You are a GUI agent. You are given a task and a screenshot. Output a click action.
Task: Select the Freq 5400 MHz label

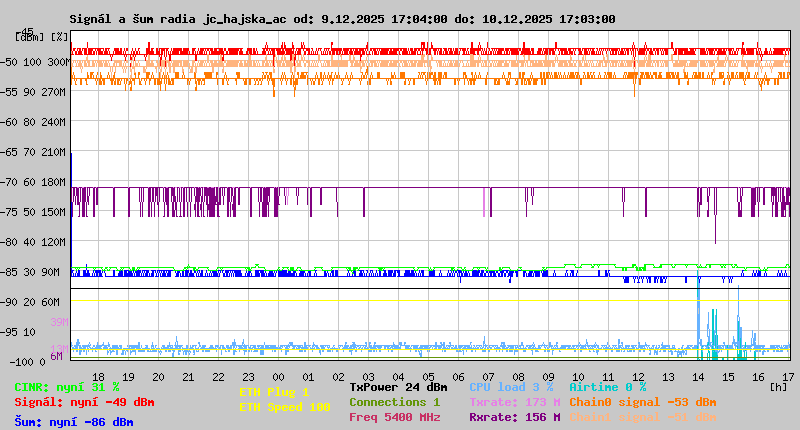(395, 417)
